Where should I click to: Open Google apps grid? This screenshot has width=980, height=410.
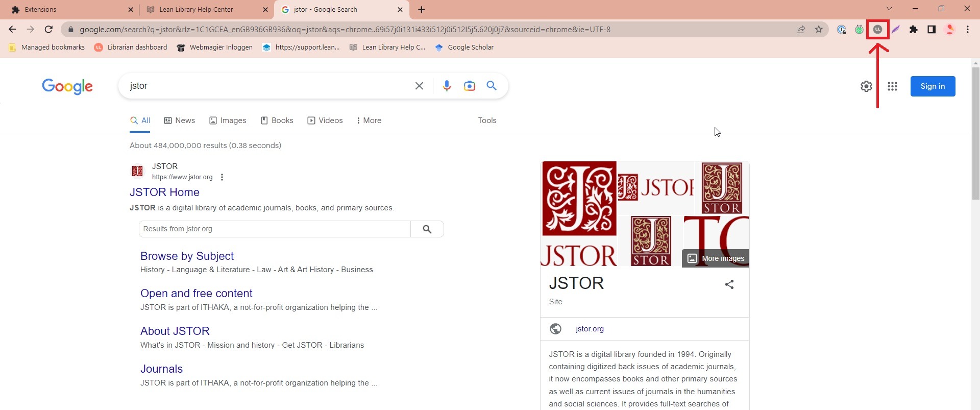coord(892,86)
